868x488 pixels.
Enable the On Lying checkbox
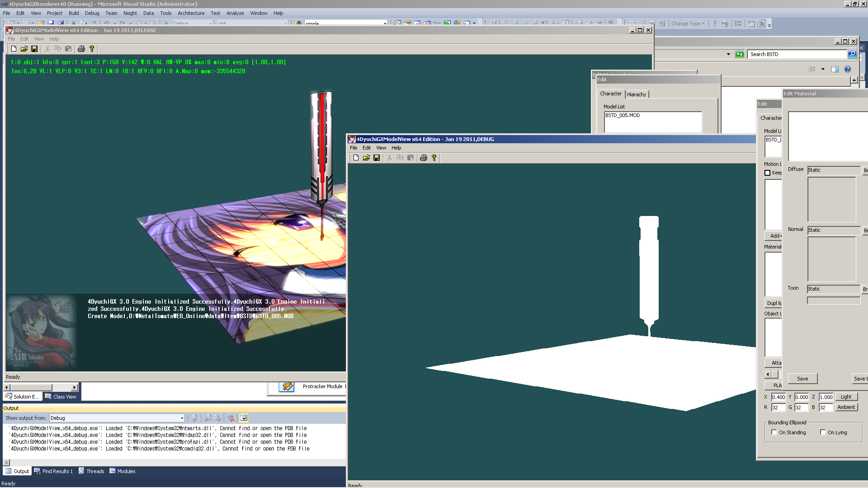click(823, 432)
